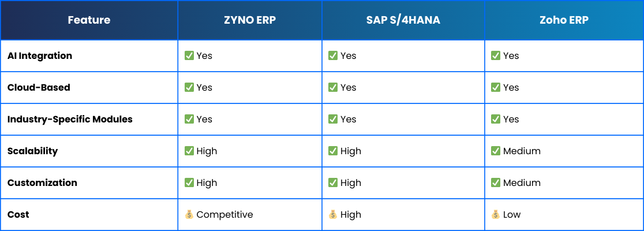Click the Zoho ERP AI Integration checkmark
This screenshot has width=644, height=231.
click(496, 55)
